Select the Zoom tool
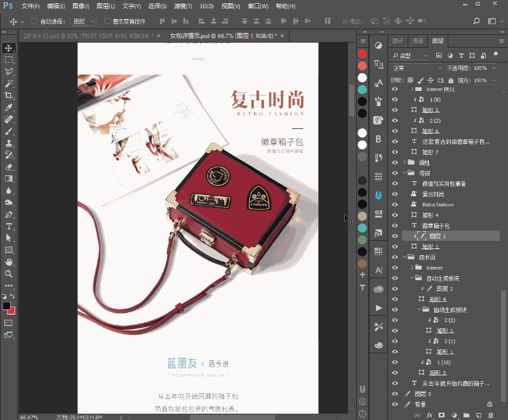The height and width of the screenshot is (420, 508). (8, 274)
